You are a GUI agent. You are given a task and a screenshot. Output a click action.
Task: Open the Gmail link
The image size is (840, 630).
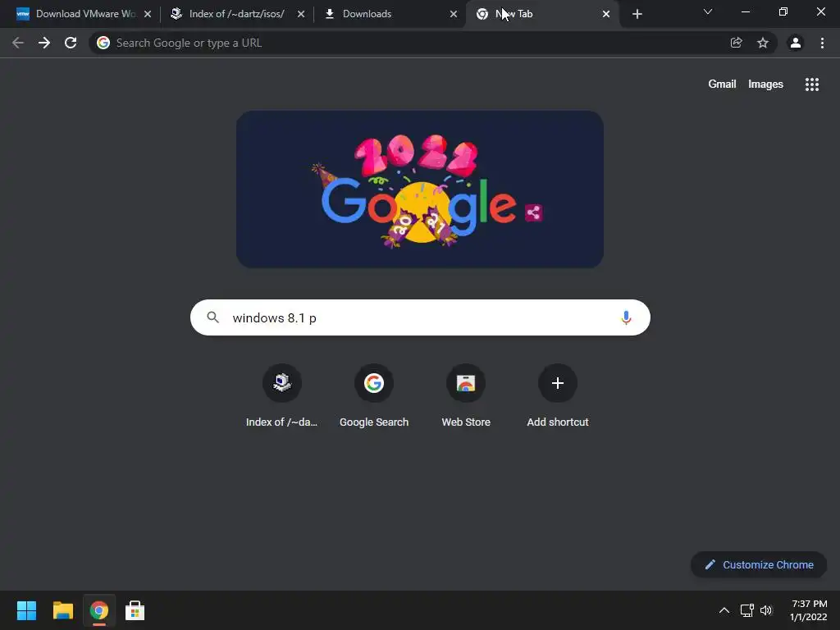[x=722, y=84]
